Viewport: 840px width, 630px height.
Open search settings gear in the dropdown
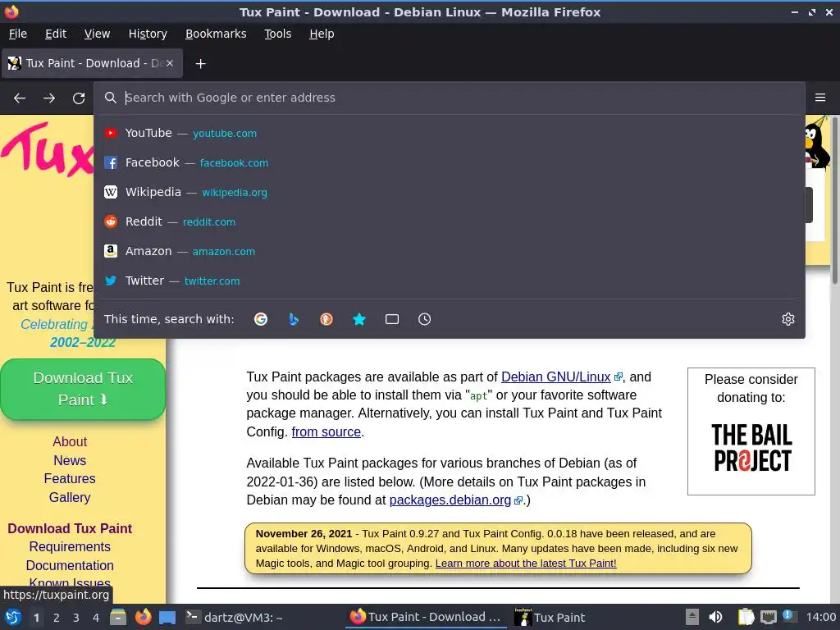point(787,319)
